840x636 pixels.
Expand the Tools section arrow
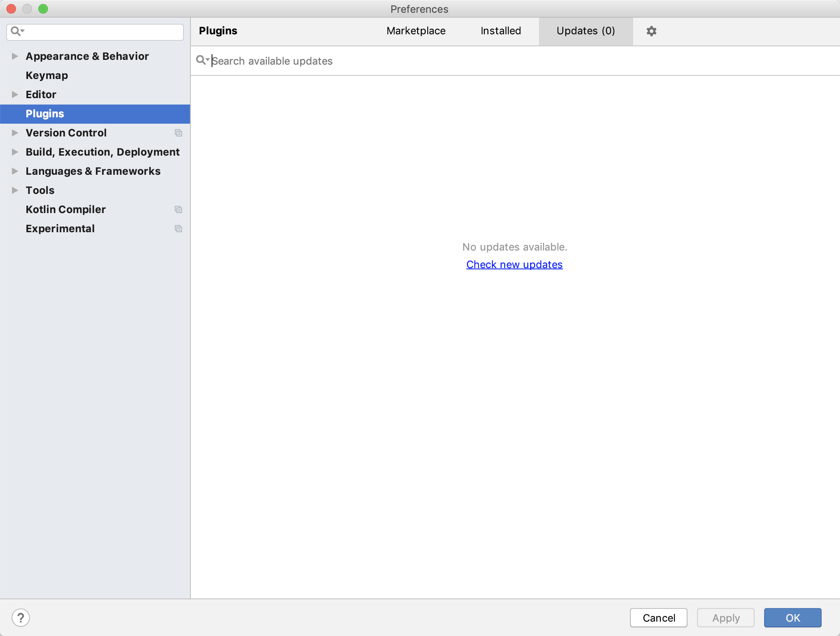point(15,190)
